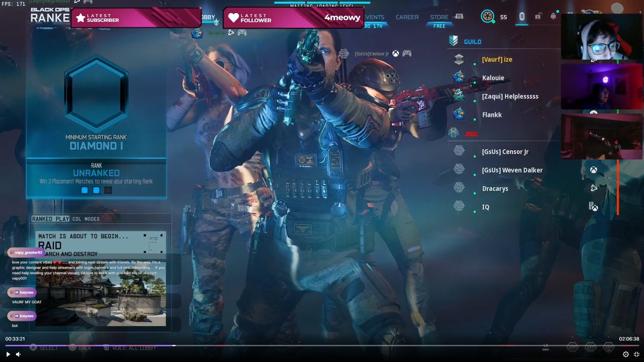Click Kalouie's rank emblem icon
The width and height of the screenshot is (644, 362).
[x=458, y=77]
